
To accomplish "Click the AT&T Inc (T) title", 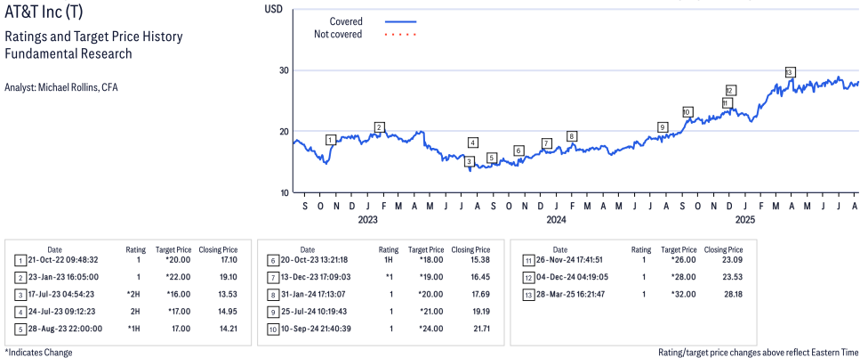I will (x=44, y=12).
